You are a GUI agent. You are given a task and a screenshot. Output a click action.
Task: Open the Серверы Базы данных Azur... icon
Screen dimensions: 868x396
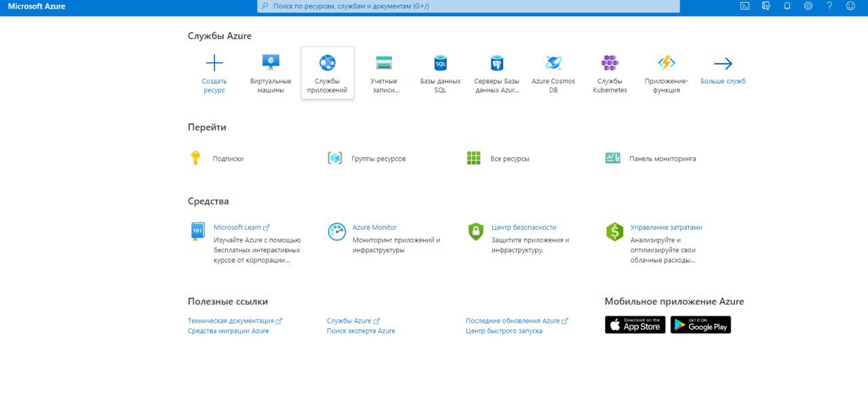[x=497, y=63]
